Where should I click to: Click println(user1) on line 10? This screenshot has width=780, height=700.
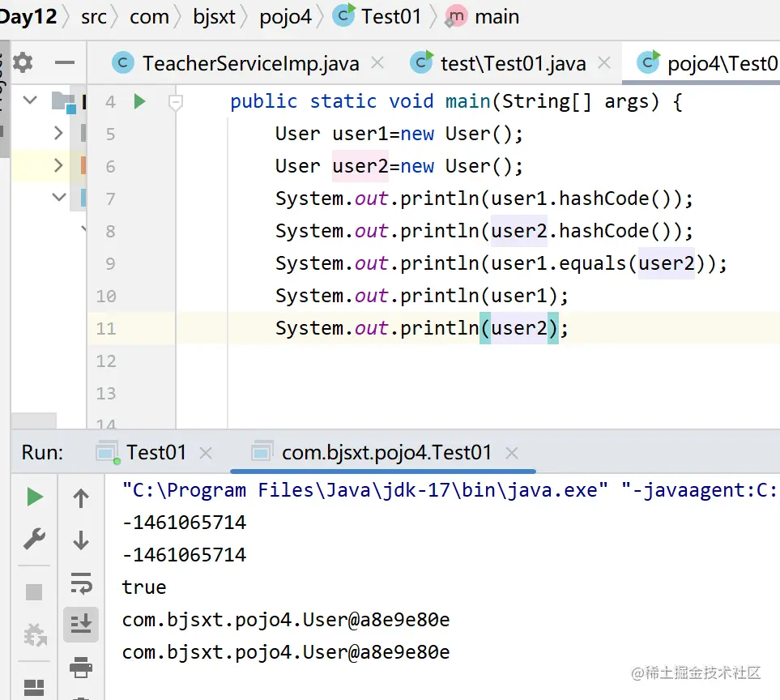pyautogui.click(x=478, y=296)
